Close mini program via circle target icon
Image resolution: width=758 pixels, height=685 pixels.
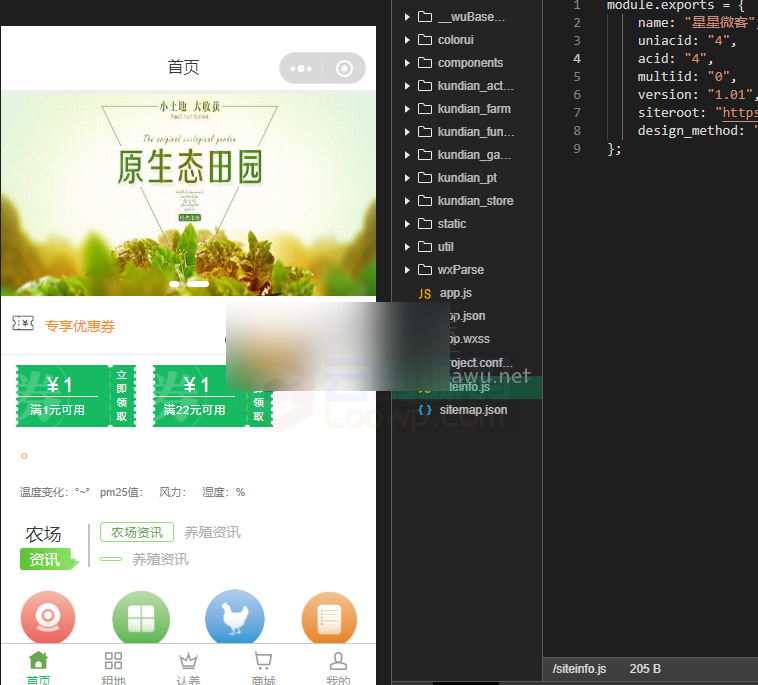pos(344,68)
